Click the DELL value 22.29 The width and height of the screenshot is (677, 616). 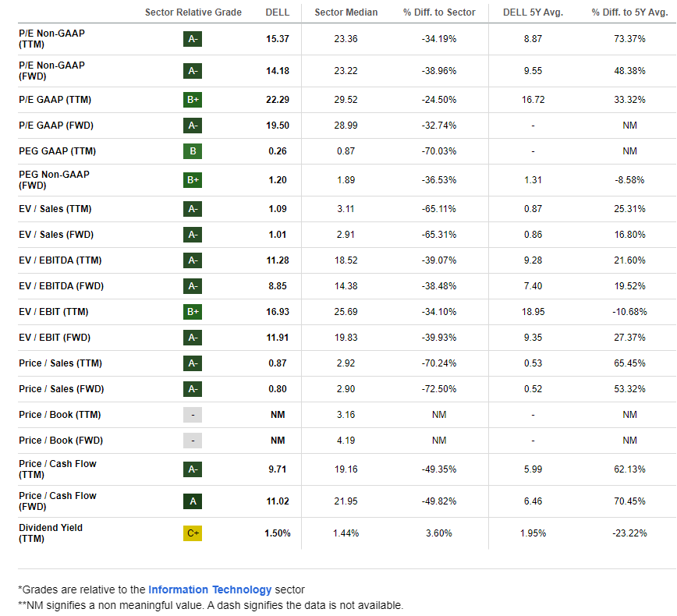pos(277,100)
